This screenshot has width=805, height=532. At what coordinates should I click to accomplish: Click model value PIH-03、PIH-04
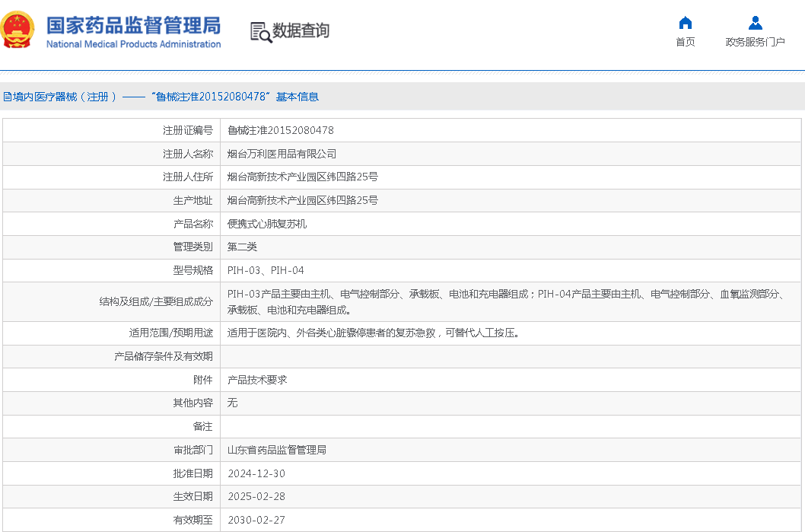click(x=266, y=270)
